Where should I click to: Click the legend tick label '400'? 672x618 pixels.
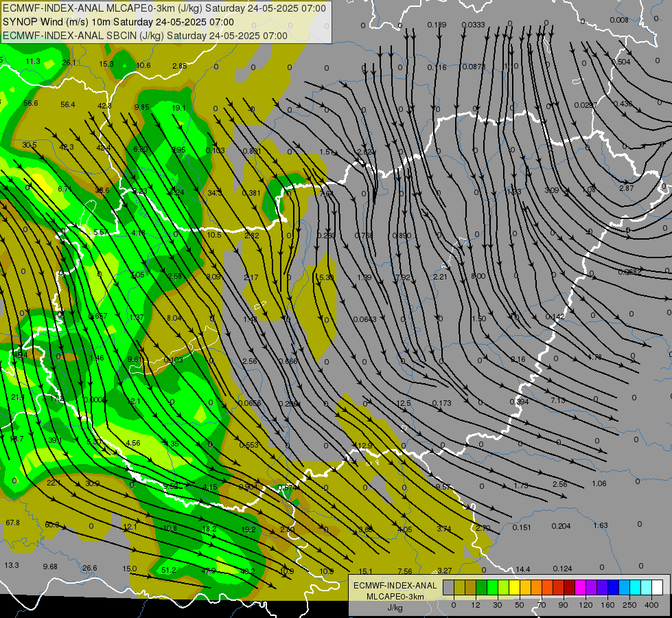(651, 605)
